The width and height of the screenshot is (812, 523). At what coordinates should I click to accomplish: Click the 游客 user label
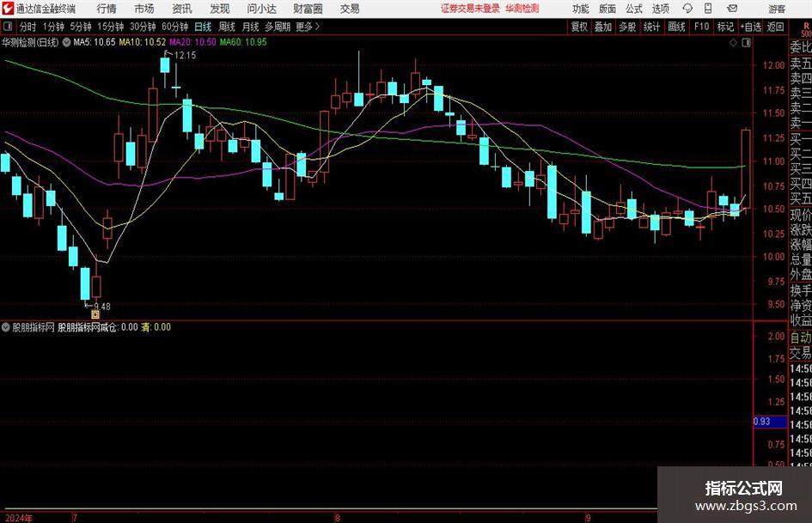pos(777,9)
